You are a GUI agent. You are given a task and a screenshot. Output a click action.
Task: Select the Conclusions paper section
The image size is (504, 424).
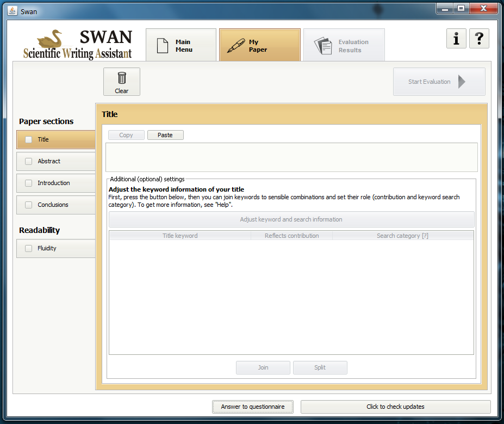(56, 205)
